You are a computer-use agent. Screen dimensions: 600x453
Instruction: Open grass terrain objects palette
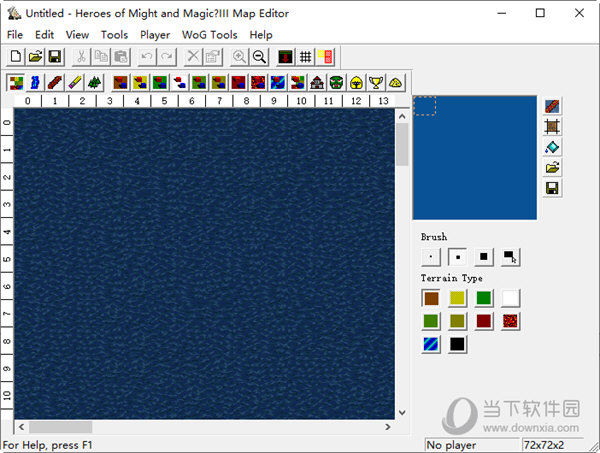click(160, 82)
